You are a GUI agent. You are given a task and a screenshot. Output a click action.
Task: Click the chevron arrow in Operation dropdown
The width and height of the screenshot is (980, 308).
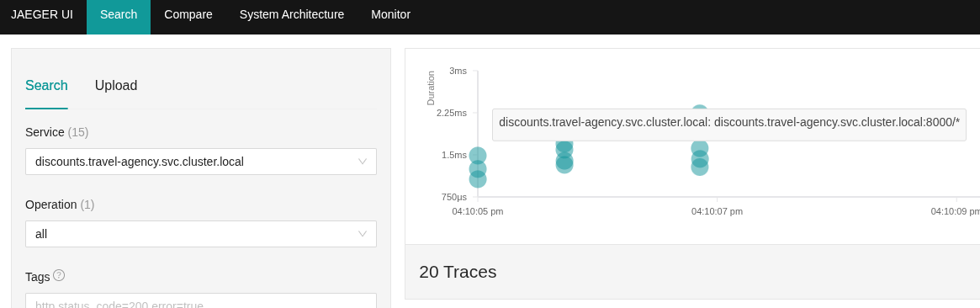(x=363, y=234)
